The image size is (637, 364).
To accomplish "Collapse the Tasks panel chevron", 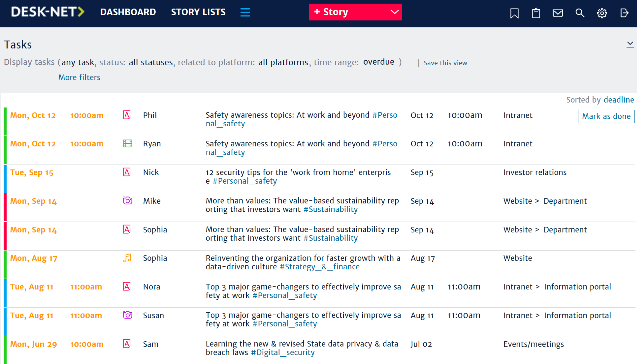I will coord(630,44).
